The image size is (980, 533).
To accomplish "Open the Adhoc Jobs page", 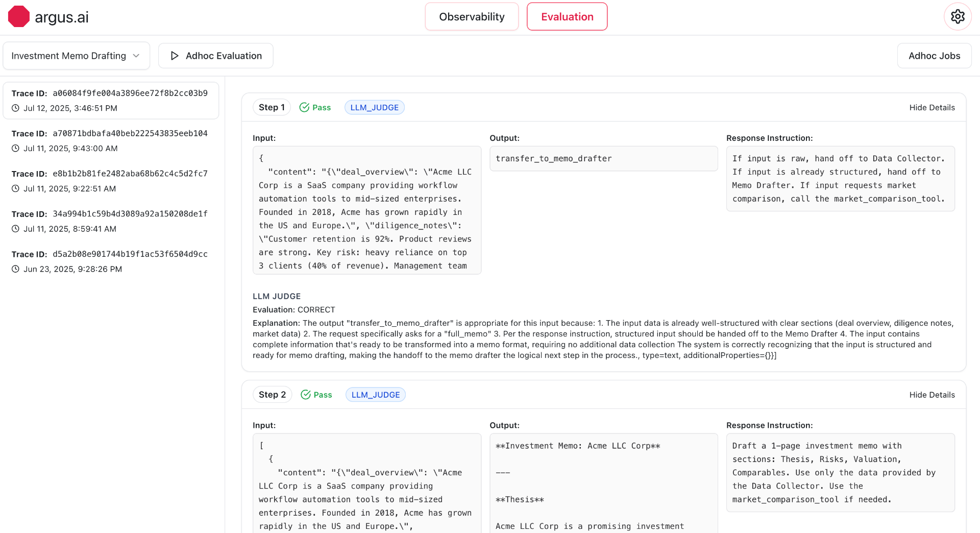I will click(x=934, y=56).
